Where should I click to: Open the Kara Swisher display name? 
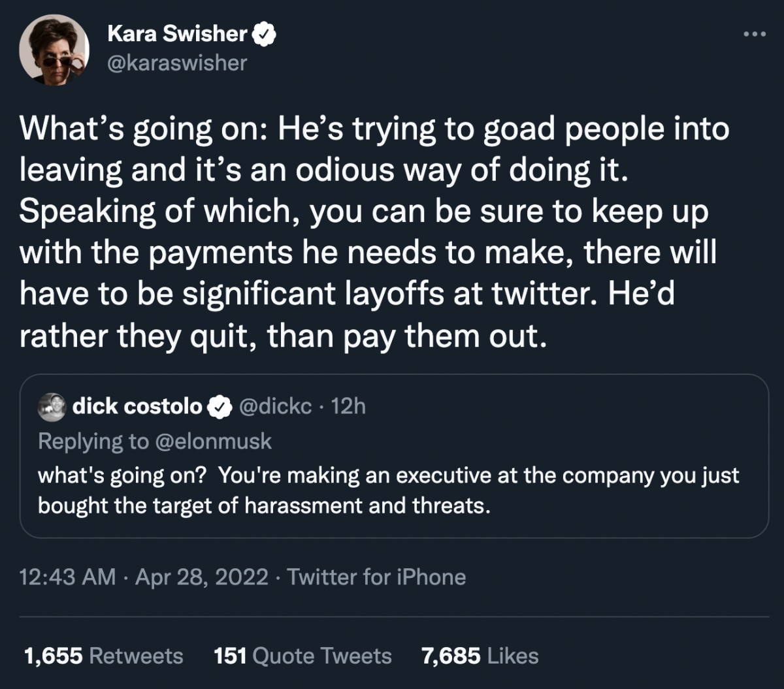(x=177, y=35)
